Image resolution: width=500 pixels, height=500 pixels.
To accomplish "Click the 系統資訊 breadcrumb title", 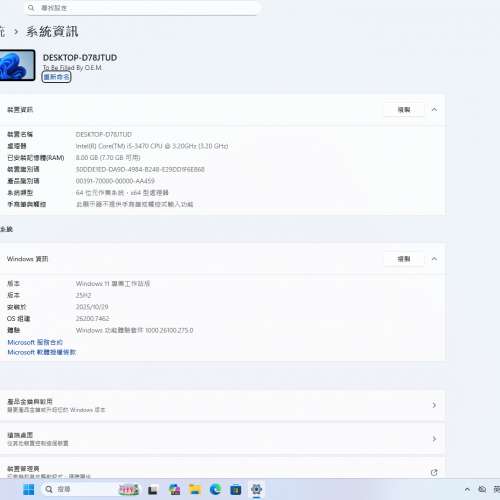I will [52, 32].
